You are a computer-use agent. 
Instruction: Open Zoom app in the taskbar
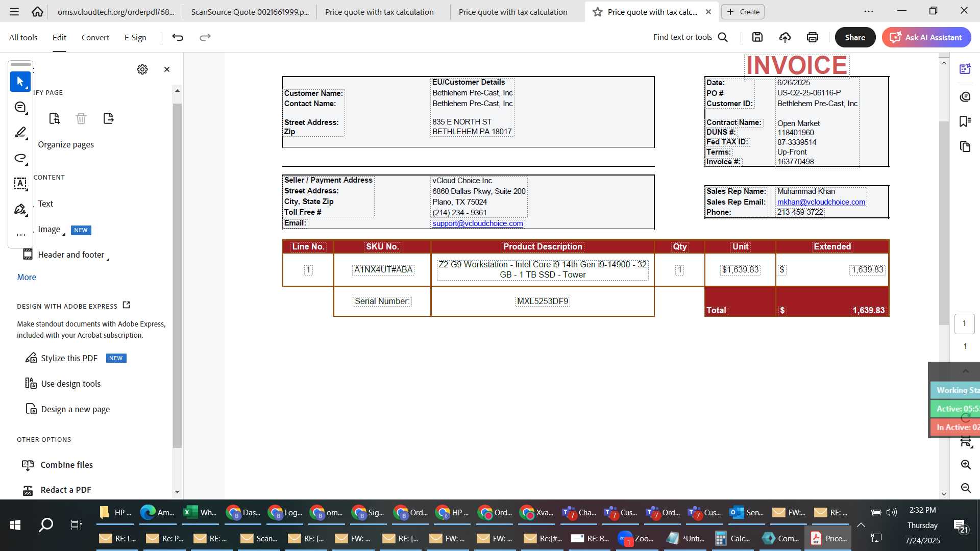[636, 539]
